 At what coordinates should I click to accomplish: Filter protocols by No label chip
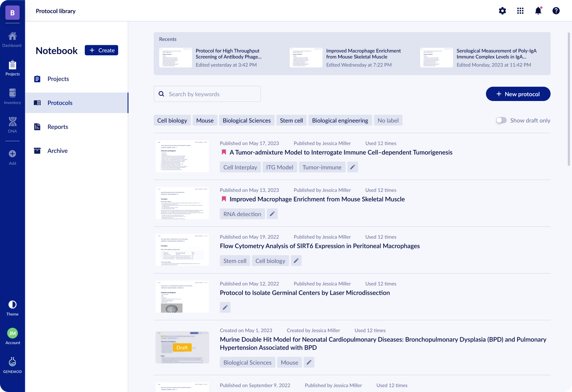388,120
